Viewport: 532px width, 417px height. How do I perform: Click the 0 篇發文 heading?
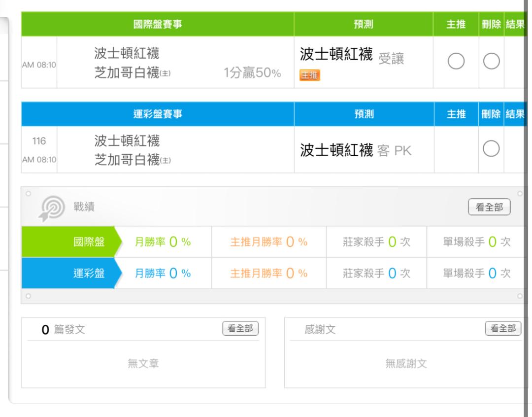(x=63, y=329)
